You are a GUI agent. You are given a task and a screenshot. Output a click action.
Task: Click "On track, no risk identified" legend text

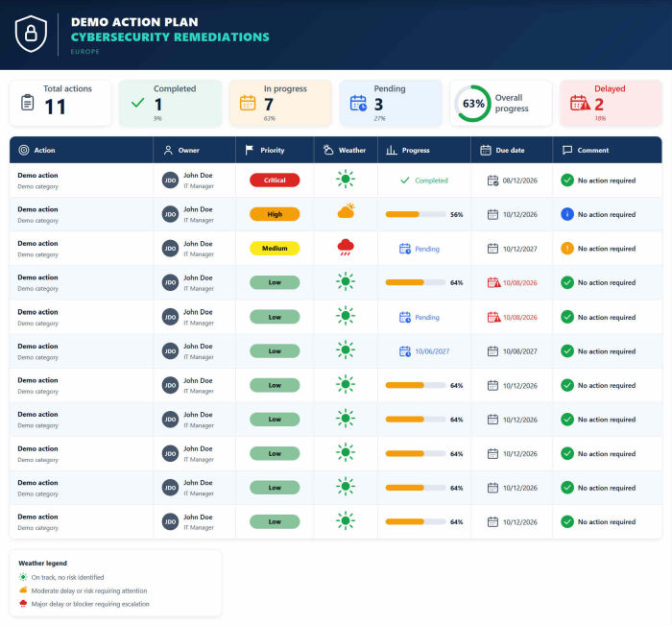coord(67,577)
